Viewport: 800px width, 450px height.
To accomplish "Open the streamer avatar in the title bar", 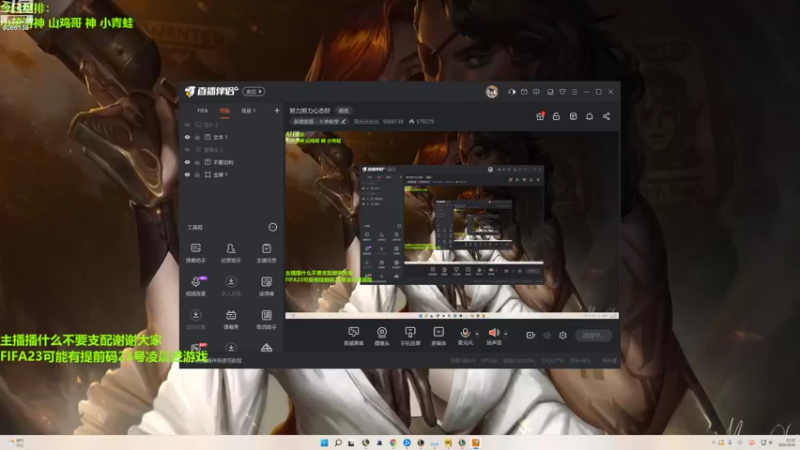I will click(x=492, y=92).
